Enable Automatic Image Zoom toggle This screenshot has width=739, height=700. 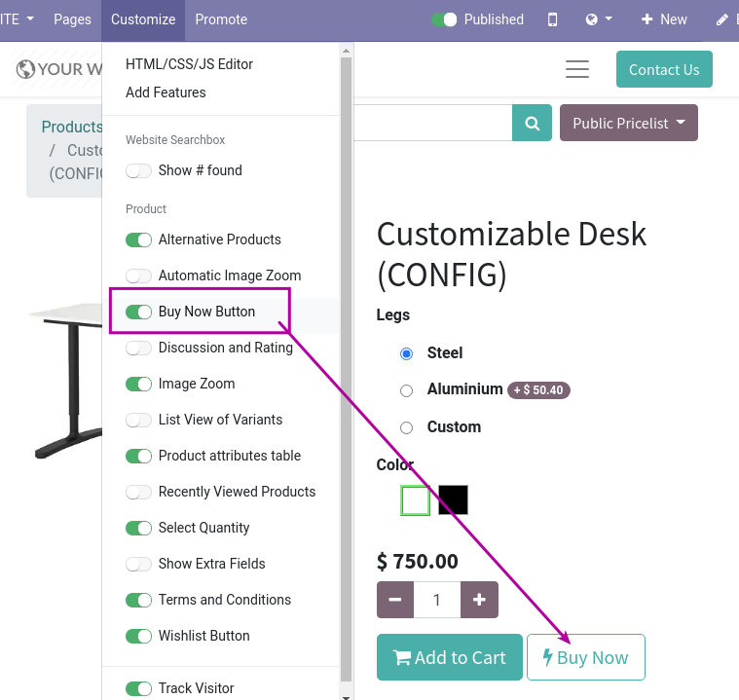(138, 276)
